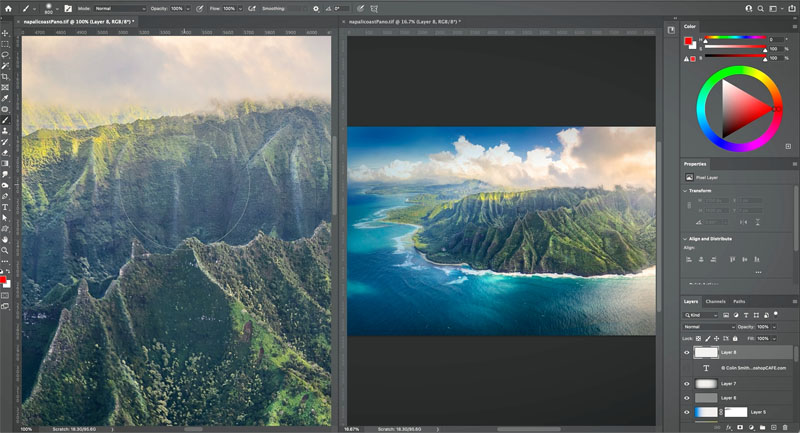Select the Crop tool
The height and width of the screenshot is (433, 800).
[5, 77]
